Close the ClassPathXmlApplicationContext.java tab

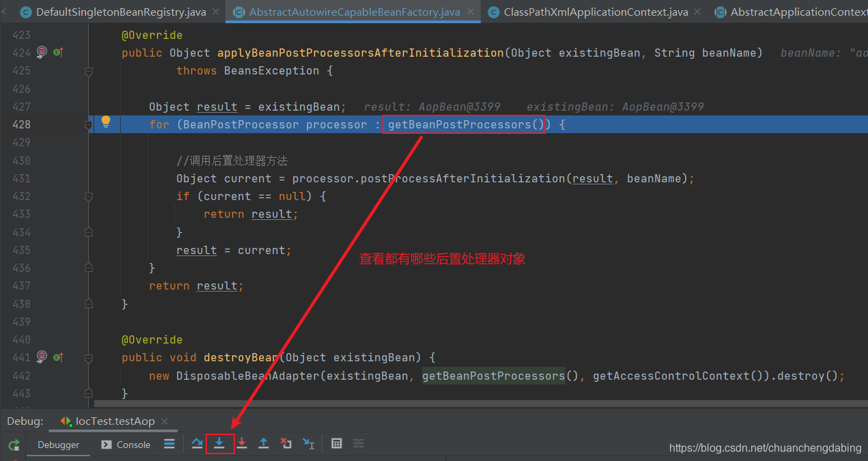697,12
